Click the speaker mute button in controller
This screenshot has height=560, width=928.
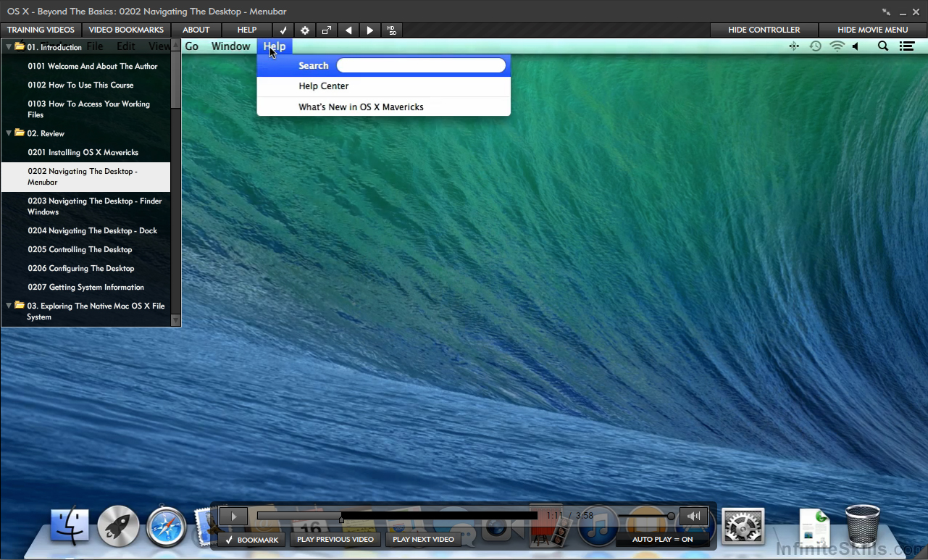coord(694,517)
